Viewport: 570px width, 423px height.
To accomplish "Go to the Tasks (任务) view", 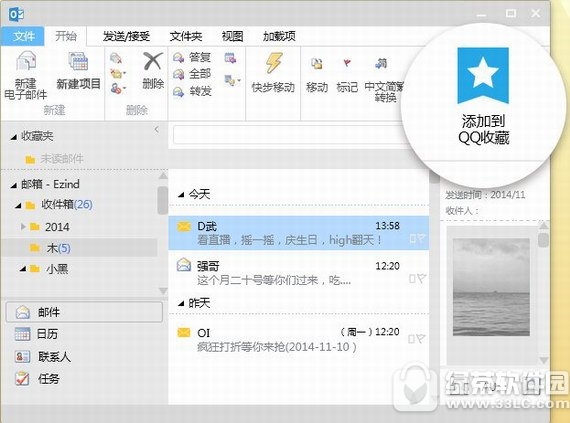I will tap(37, 379).
